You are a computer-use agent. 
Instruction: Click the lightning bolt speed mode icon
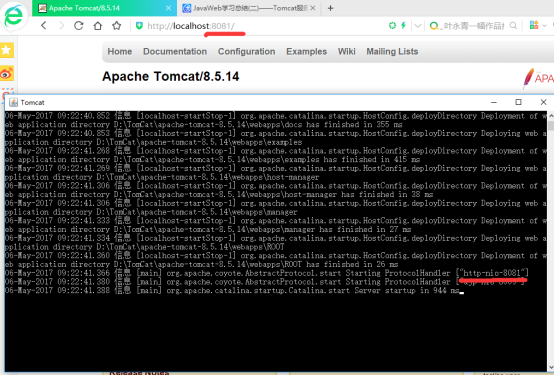pos(403,25)
